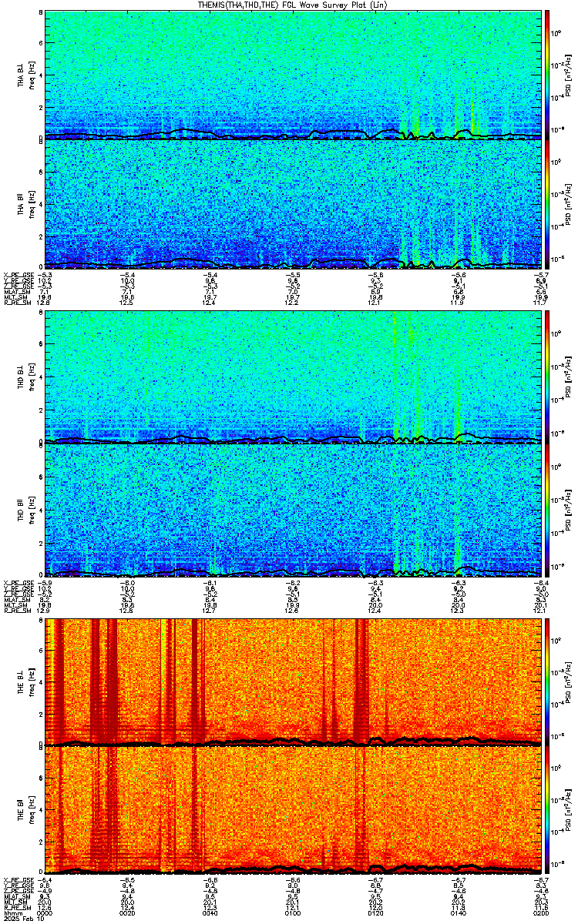Click 'R_RE_SM' row label under THA panels

point(17,302)
